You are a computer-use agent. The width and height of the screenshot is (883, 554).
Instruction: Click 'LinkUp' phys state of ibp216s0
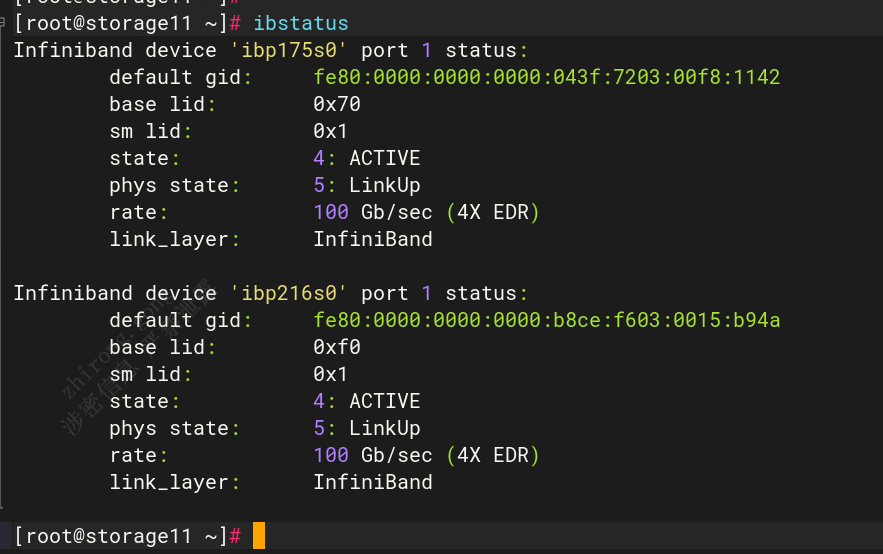coord(385,428)
